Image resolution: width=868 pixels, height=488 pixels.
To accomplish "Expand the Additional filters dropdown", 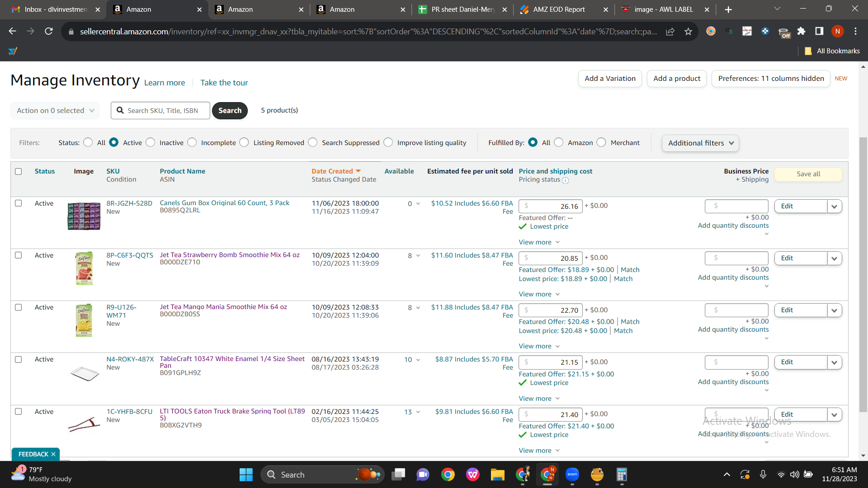I will pos(701,143).
